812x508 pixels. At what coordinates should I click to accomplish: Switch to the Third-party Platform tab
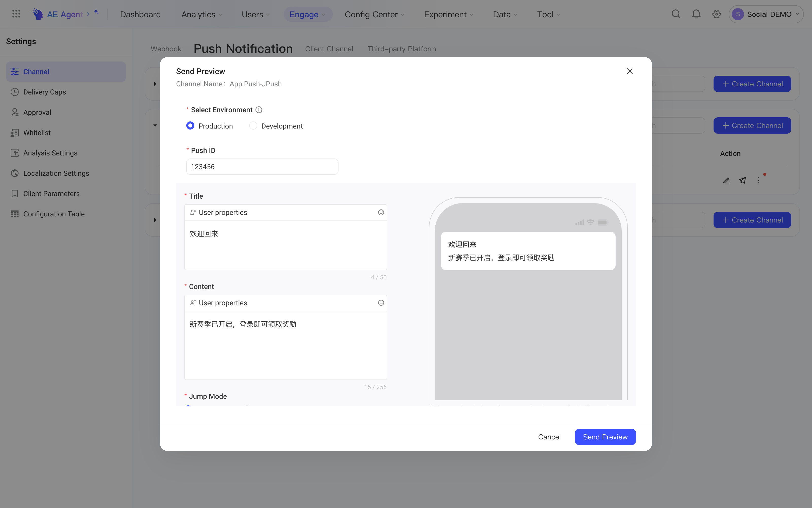(402, 49)
